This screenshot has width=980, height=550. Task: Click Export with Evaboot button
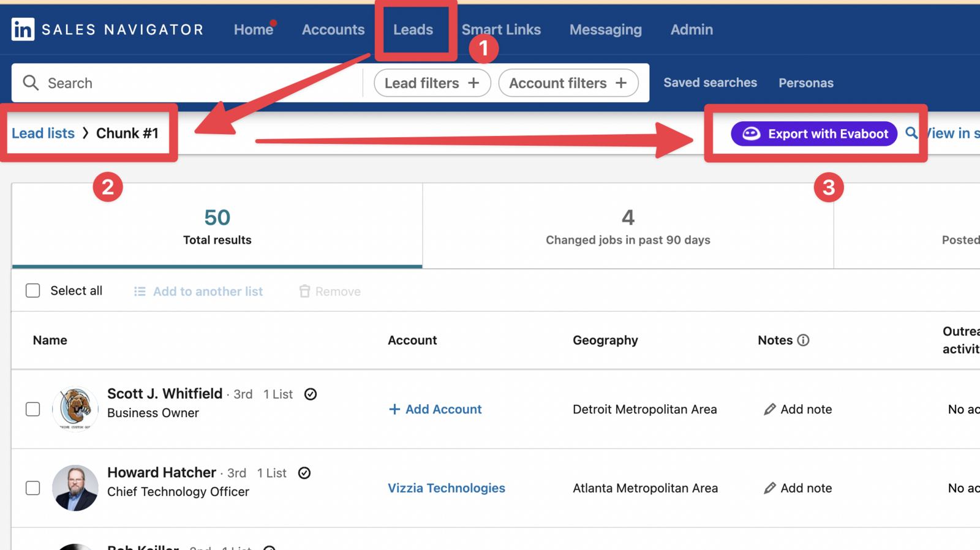814,134
